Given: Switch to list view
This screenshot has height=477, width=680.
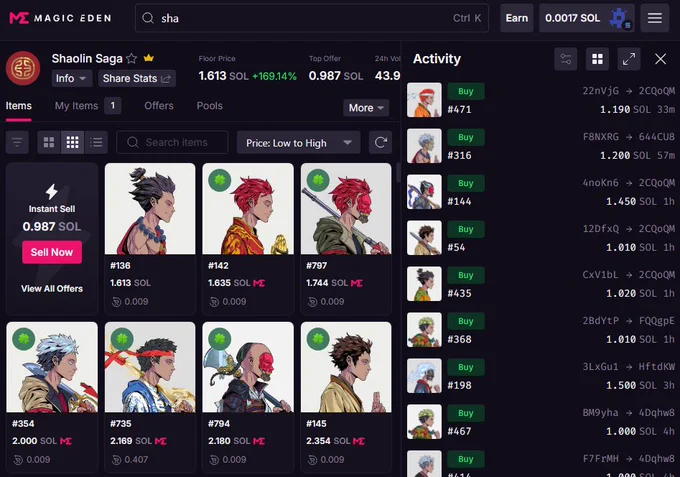Looking at the screenshot, I should 96,142.
